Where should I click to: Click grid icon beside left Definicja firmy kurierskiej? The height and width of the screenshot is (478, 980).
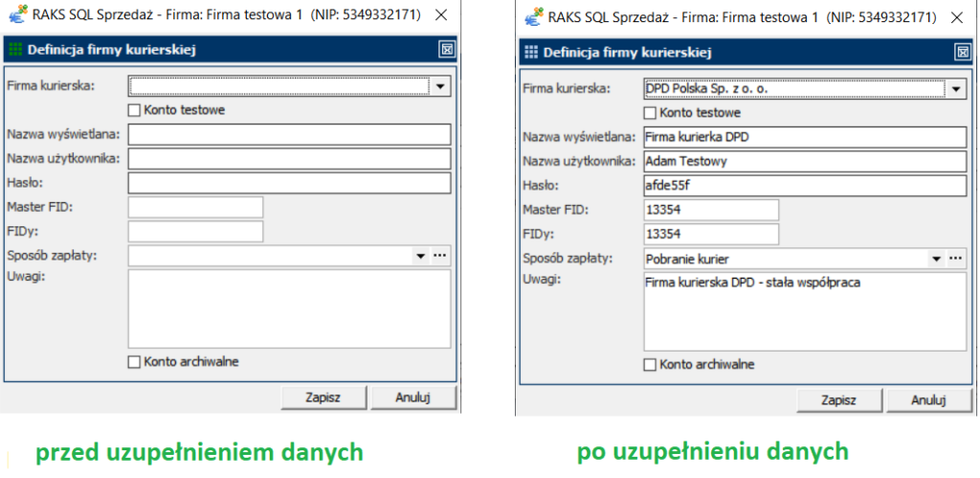coord(16,50)
